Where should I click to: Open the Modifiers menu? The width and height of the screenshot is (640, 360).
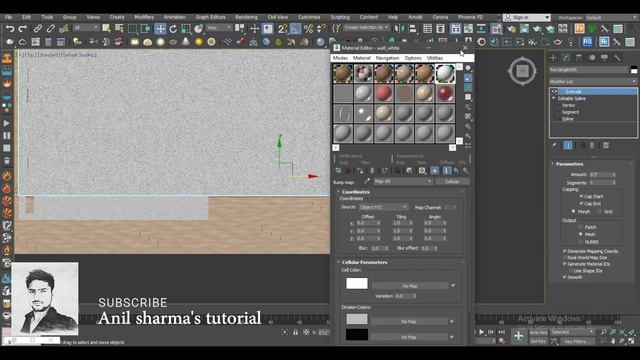click(x=144, y=17)
